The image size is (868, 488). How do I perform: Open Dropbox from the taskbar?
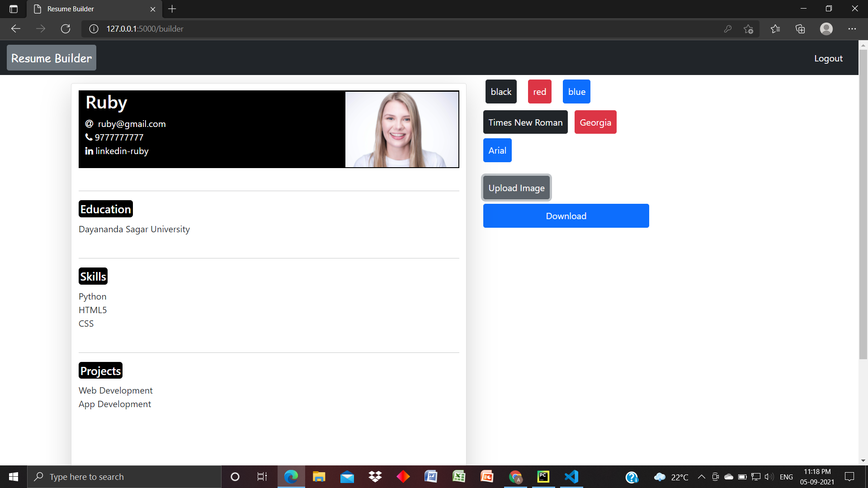coord(375,477)
